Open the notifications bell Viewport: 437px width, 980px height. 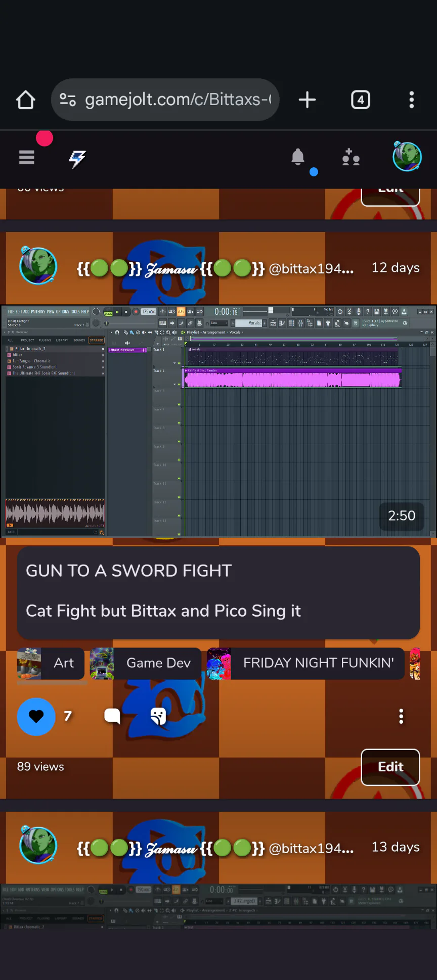[298, 157]
